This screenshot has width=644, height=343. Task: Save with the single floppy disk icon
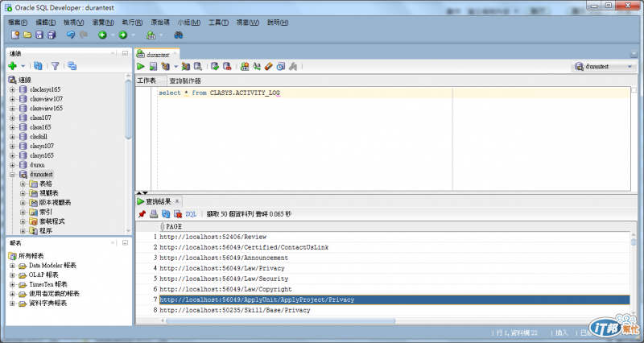39,35
